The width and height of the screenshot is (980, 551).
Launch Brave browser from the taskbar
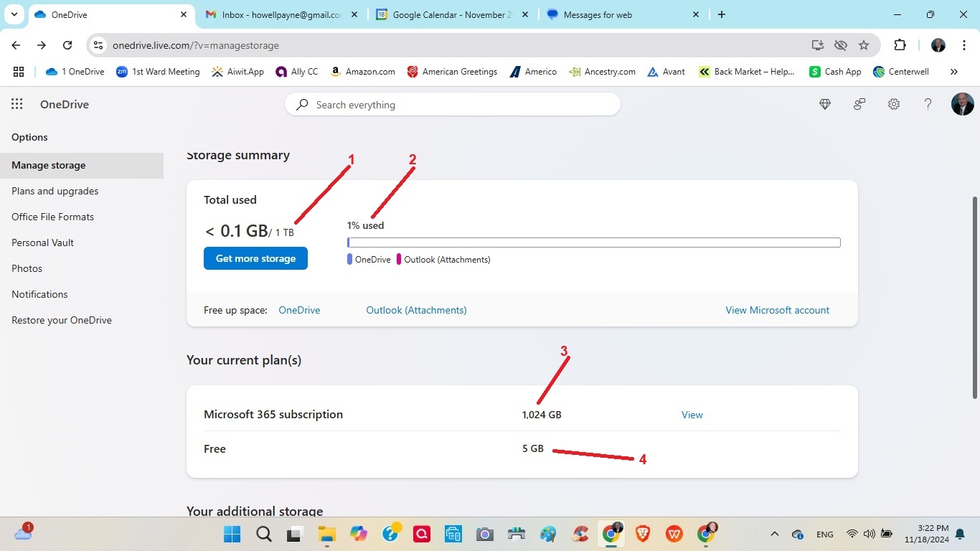643,534
